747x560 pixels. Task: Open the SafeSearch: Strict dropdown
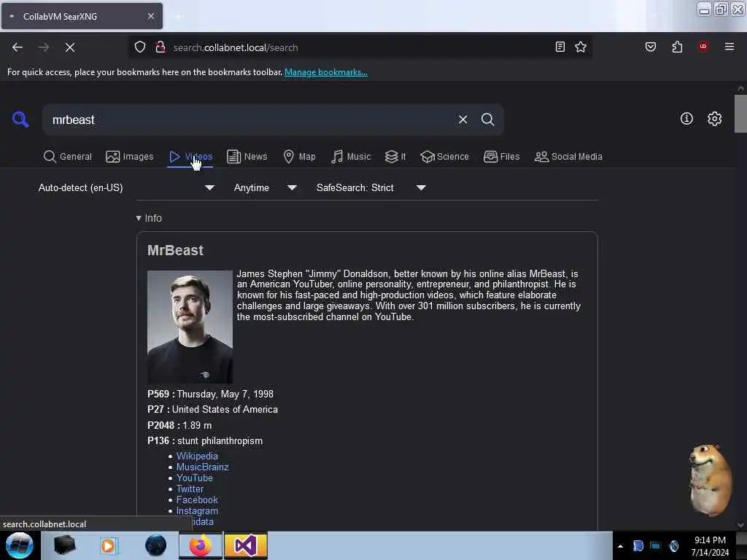click(x=371, y=187)
